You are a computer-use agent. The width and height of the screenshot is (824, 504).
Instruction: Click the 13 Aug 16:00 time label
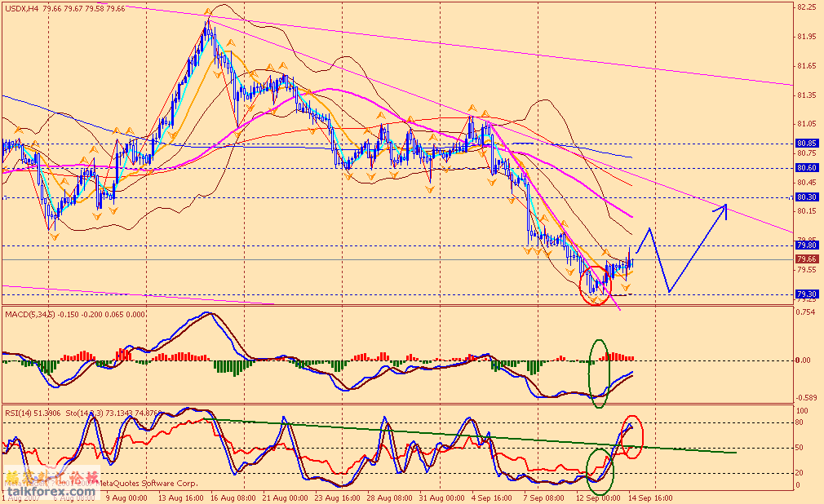click(x=182, y=497)
